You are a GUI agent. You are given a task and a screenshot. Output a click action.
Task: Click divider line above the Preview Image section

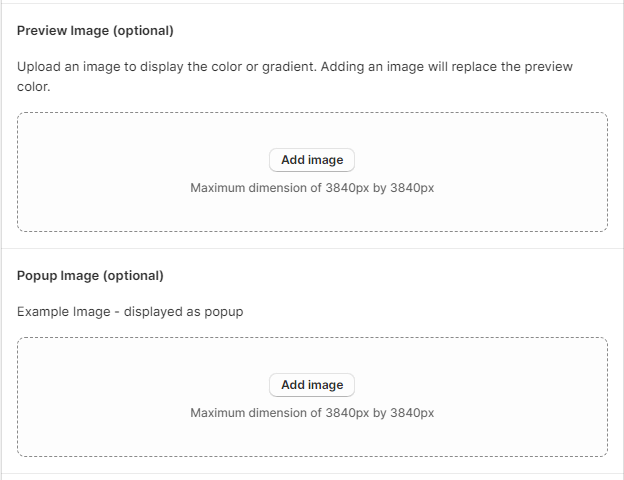tap(312, 3)
